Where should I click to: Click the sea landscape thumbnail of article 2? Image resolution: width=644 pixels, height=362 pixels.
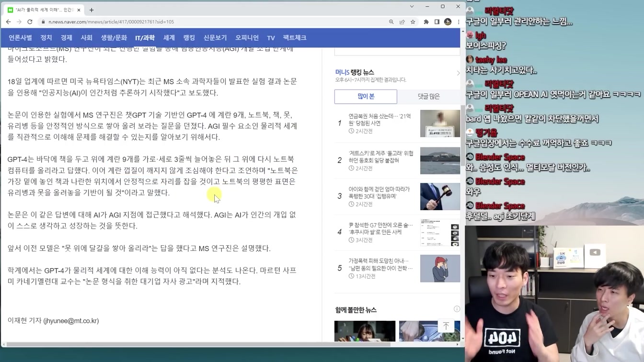[x=440, y=160]
